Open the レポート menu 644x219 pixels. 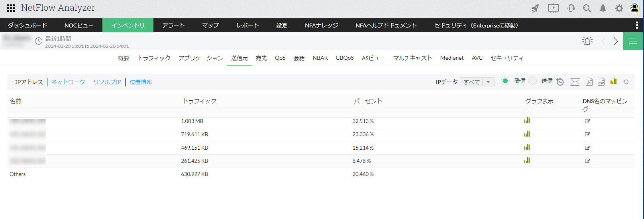click(x=247, y=25)
